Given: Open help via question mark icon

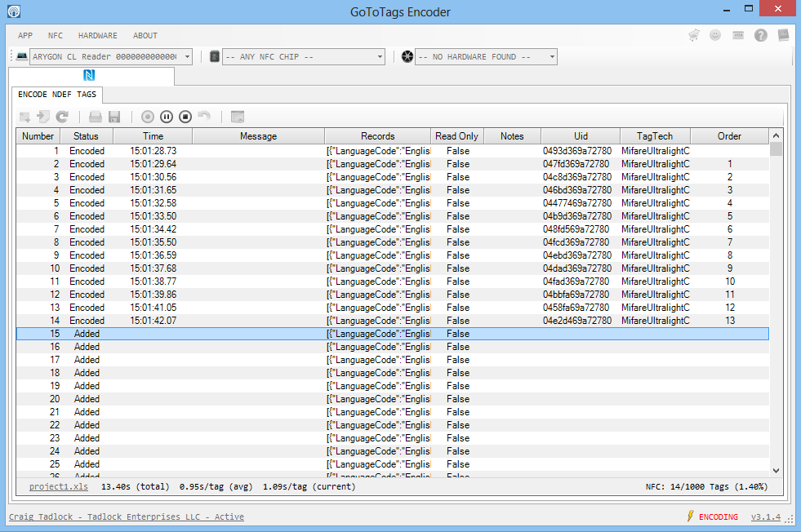Looking at the screenshot, I should pyautogui.click(x=761, y=35).
